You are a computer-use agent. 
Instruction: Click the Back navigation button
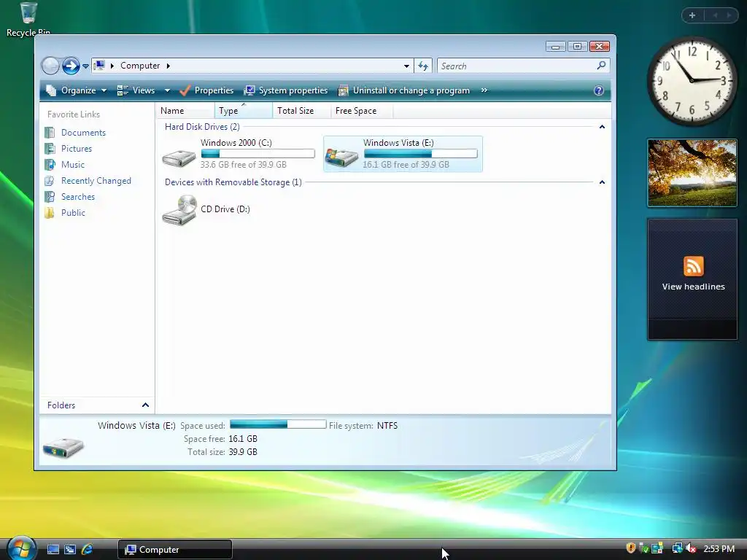click(50, 66)
